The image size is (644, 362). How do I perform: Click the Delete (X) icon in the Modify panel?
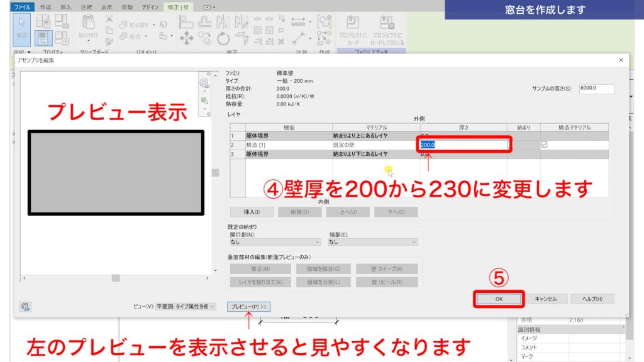tap(280, 41)
